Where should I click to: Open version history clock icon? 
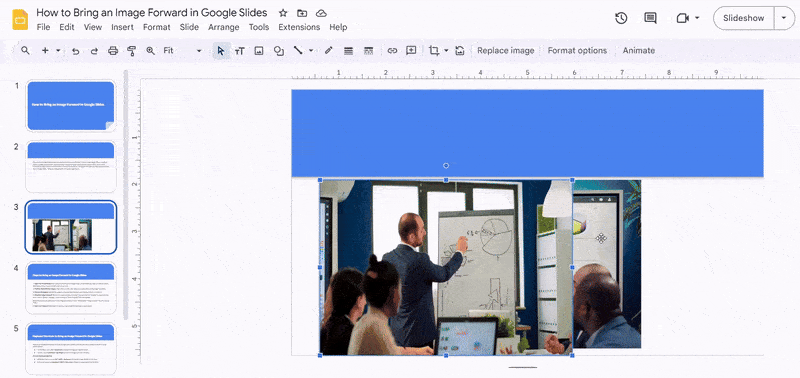[x=621, y=18]
